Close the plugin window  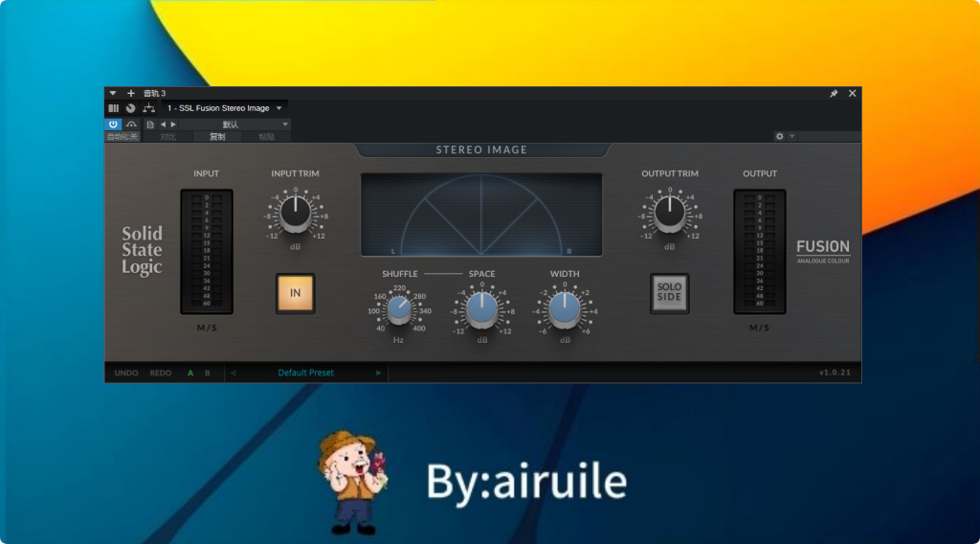853,93
